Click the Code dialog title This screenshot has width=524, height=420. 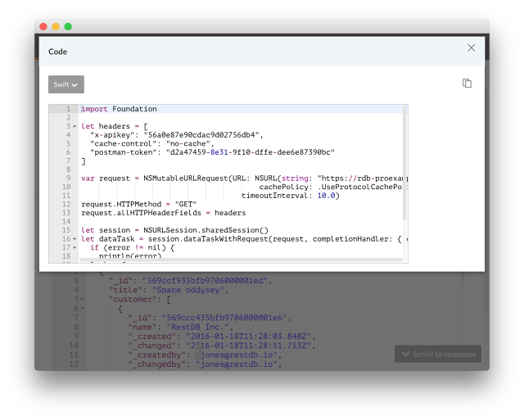58,52
